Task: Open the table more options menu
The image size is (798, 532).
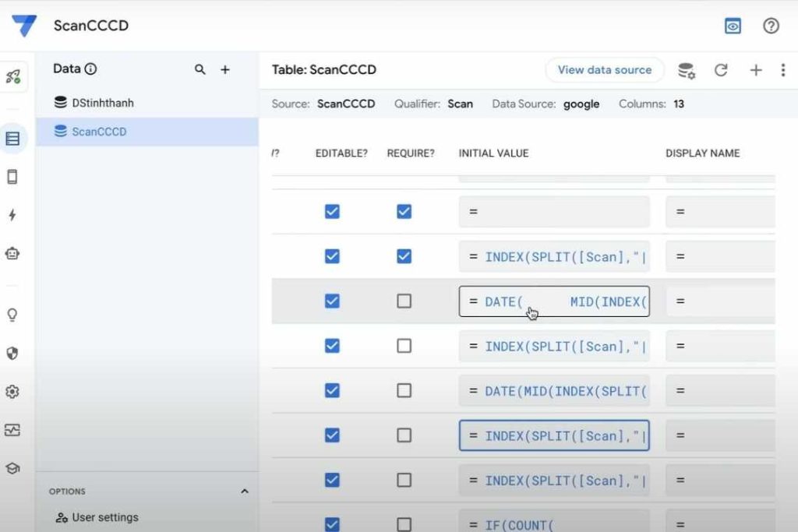Action: [x=782, y=70]
